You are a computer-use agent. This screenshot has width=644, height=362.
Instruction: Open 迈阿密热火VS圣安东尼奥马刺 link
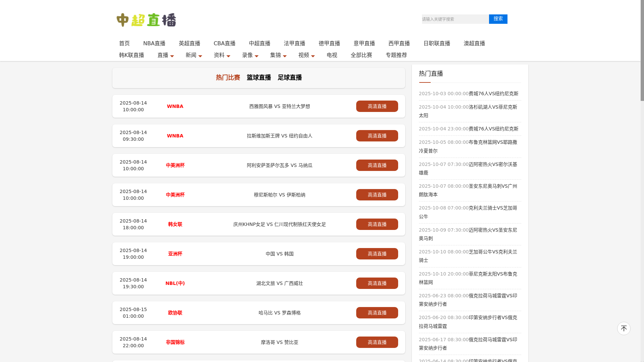pyautogui.click(x=468, y=234)
